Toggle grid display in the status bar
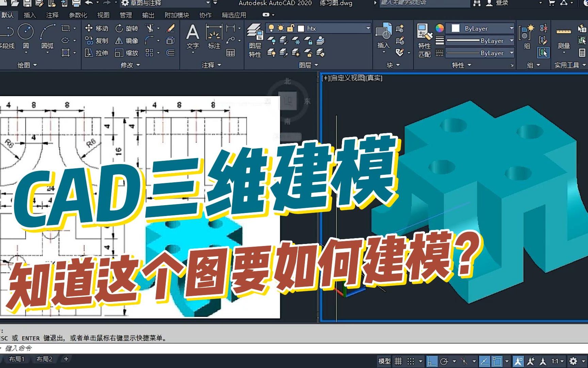This screenshot has height=368, width=588. tap(398, 360)
